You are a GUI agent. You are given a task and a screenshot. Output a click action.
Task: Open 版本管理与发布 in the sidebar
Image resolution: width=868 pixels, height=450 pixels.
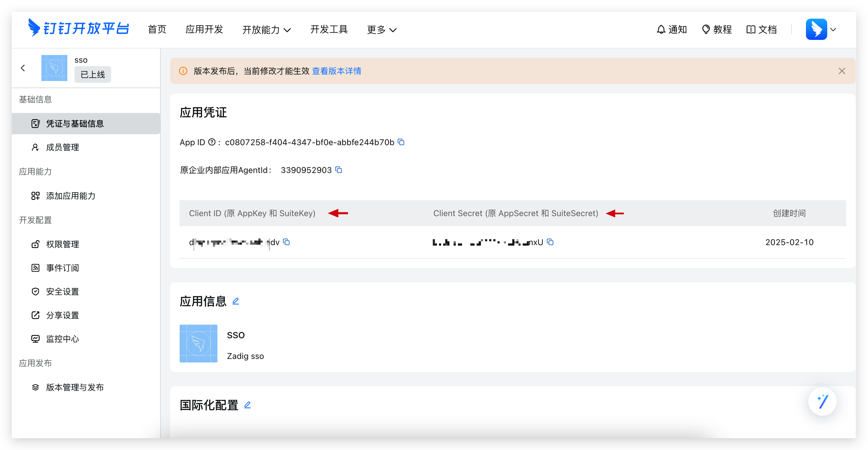74,387
